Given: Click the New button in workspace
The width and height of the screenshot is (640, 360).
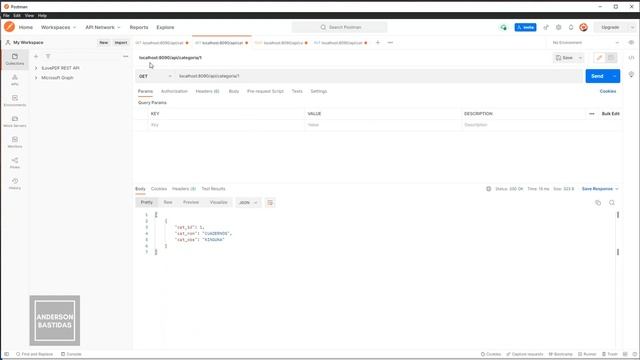Looking at the screenshot, I should pyautogui.click(x=104, y=42).
